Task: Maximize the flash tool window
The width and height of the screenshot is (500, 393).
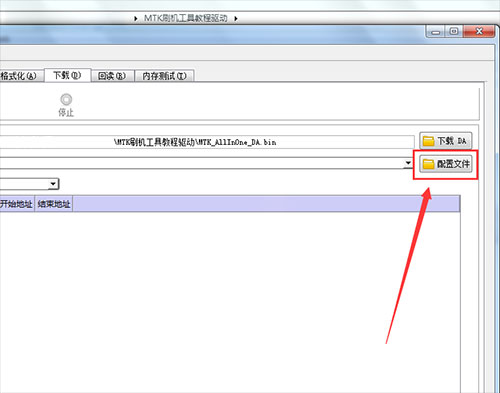Action: click(x=454, y=31)
